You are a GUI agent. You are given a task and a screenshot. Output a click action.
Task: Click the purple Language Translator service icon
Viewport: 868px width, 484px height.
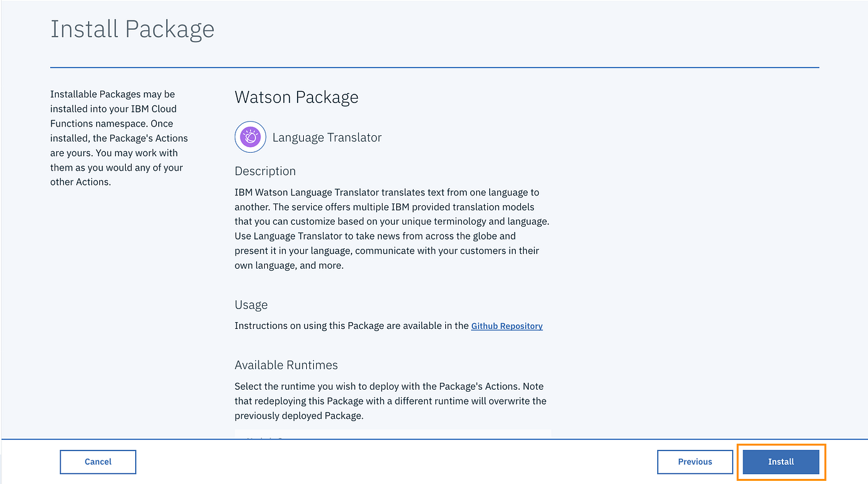pos(250,137)
